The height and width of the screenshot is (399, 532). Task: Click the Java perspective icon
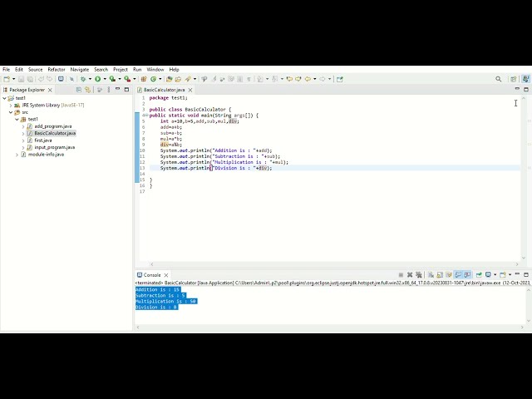coord(525,79)
